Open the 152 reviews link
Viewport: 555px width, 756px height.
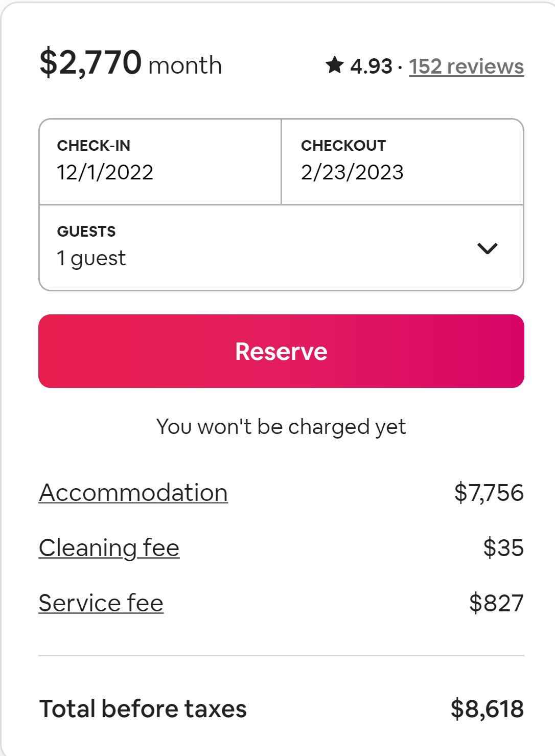[466, 66]
